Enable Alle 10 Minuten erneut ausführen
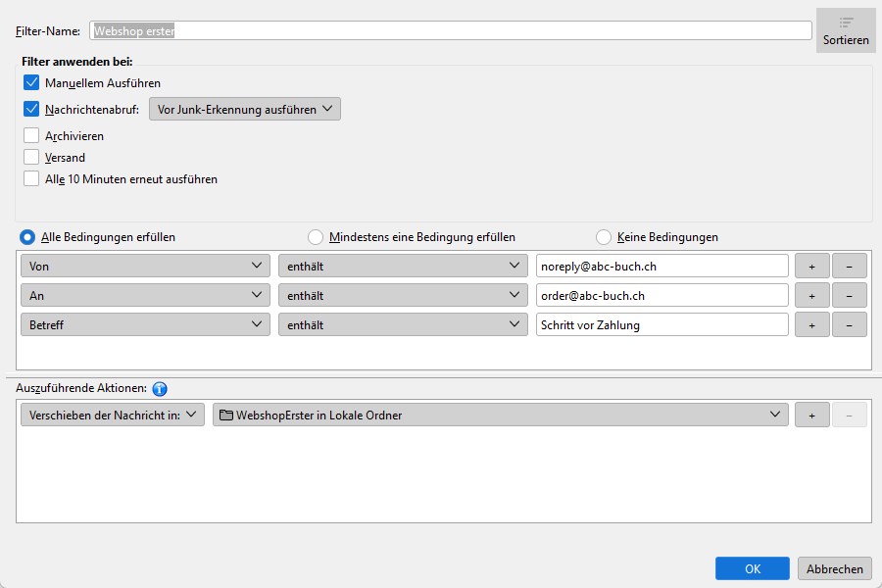Viewport: 882px width, 588px height. pos(31,179)
